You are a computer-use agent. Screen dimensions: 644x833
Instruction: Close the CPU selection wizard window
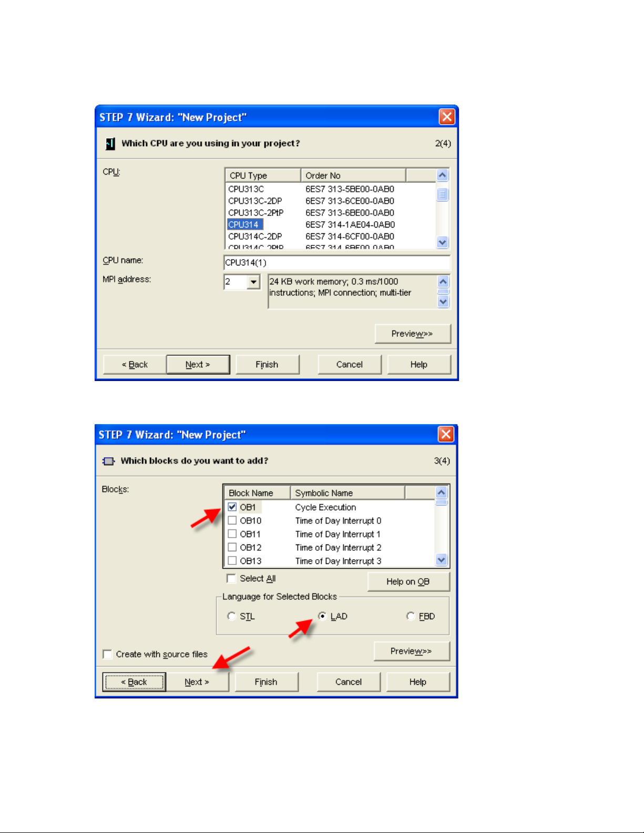tap(446, 117)
